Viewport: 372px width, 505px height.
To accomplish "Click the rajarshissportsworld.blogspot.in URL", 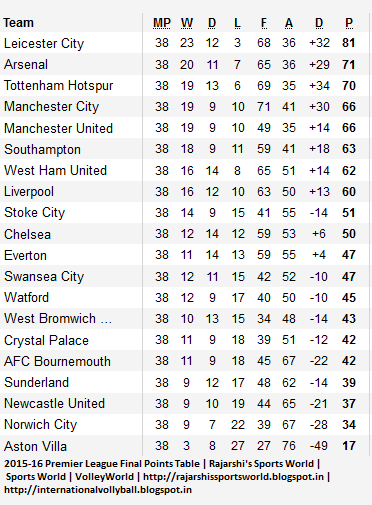I will click(x=233, y=477).
